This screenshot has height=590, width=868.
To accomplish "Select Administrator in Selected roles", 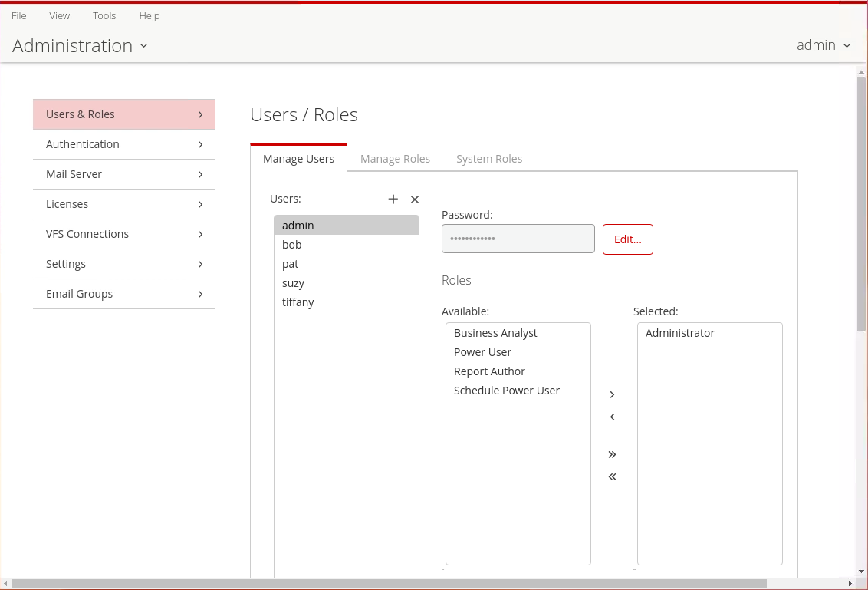I will tap(680, 333).
